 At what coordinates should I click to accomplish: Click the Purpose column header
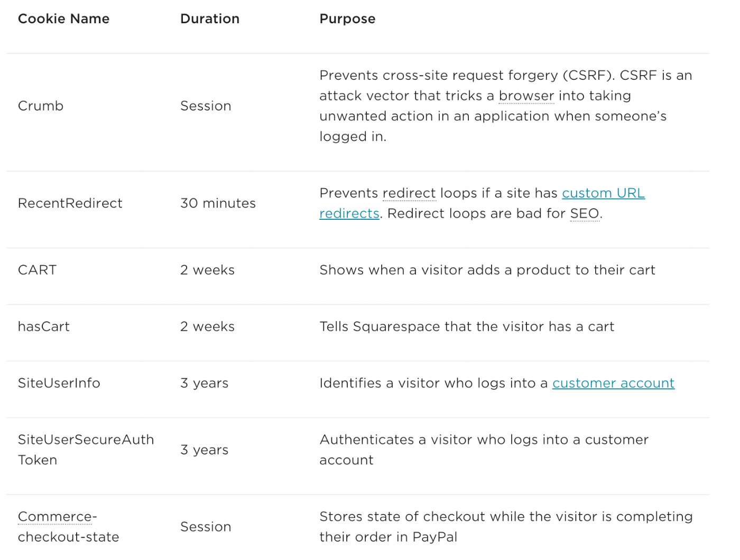click(347, 19)
